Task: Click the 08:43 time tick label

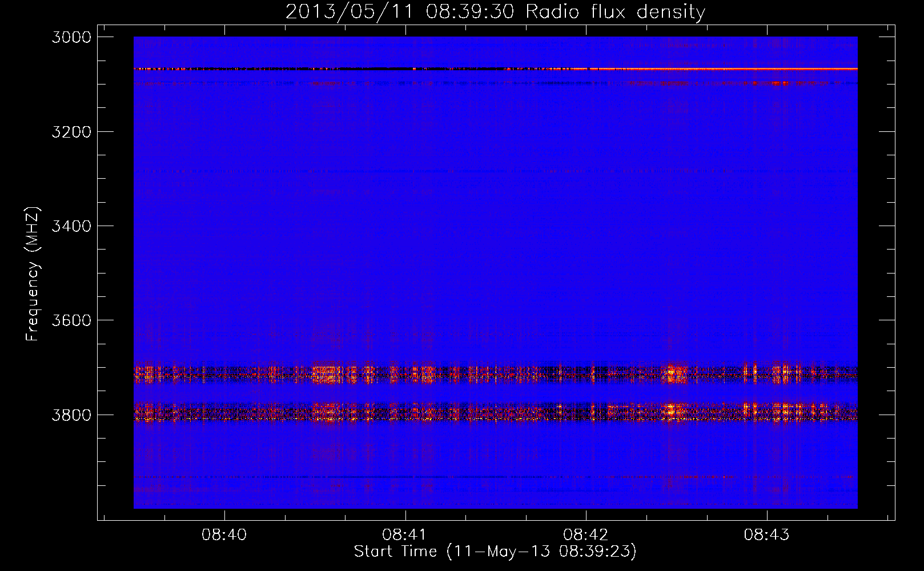Action: pyautogui.click(x=766, y=534)
